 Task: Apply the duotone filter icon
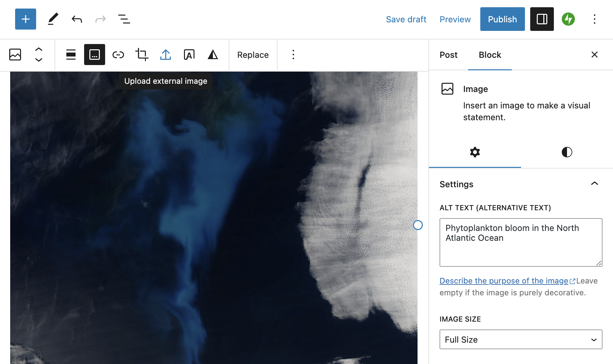coord(213,55)
